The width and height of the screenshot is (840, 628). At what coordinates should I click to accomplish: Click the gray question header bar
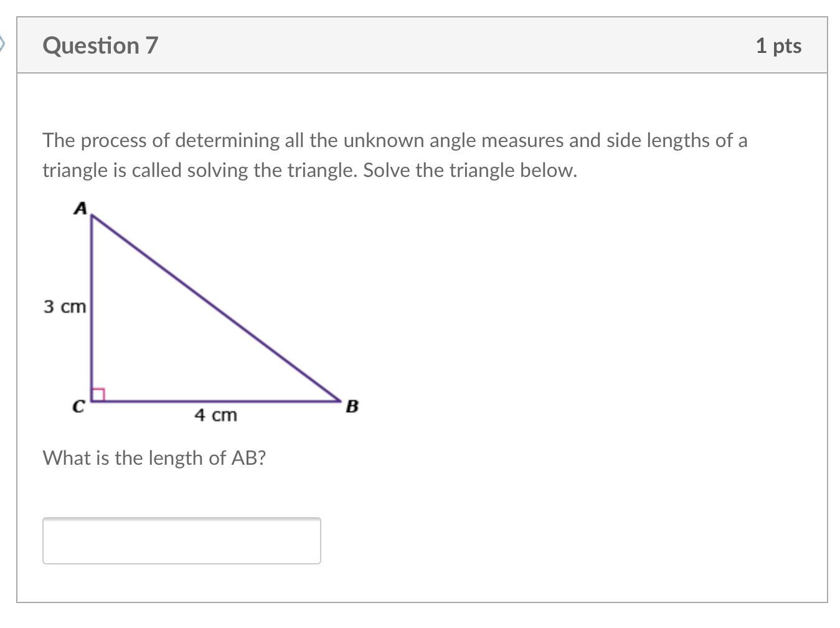(x=422, y=45)
